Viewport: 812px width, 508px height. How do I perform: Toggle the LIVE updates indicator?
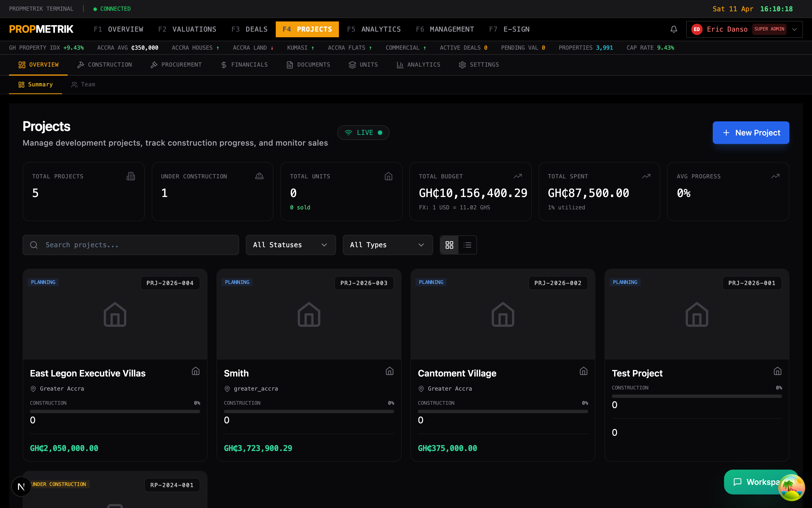pyautogui.click(x=363, y=133)
